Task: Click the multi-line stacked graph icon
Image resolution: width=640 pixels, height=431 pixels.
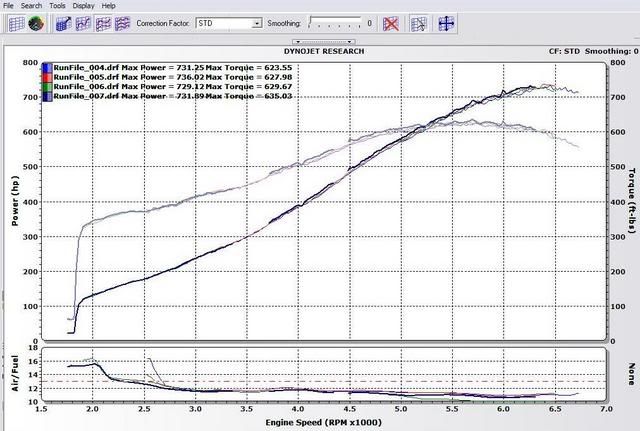Action: tap(121, 21)
